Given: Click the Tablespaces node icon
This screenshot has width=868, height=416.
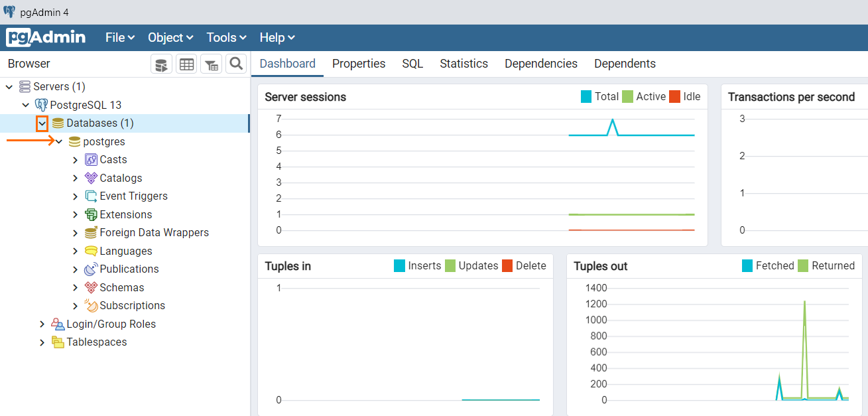Looking at the screenshot, I should pyautogui.click(x=58, y=342).
